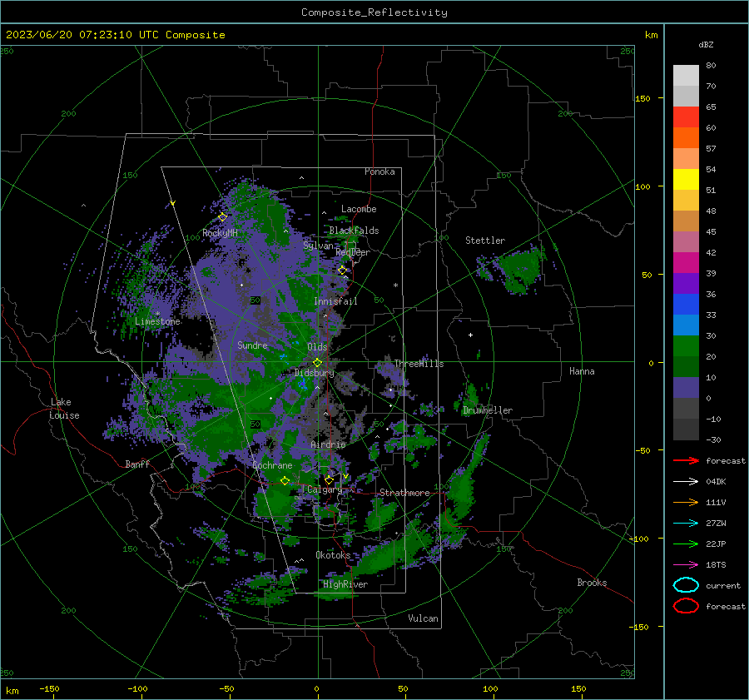Image resolution: width=749 pixels, height=700 pixels.
Task: Click the red forecast ellipse legend icon
Action: [686, 606]
